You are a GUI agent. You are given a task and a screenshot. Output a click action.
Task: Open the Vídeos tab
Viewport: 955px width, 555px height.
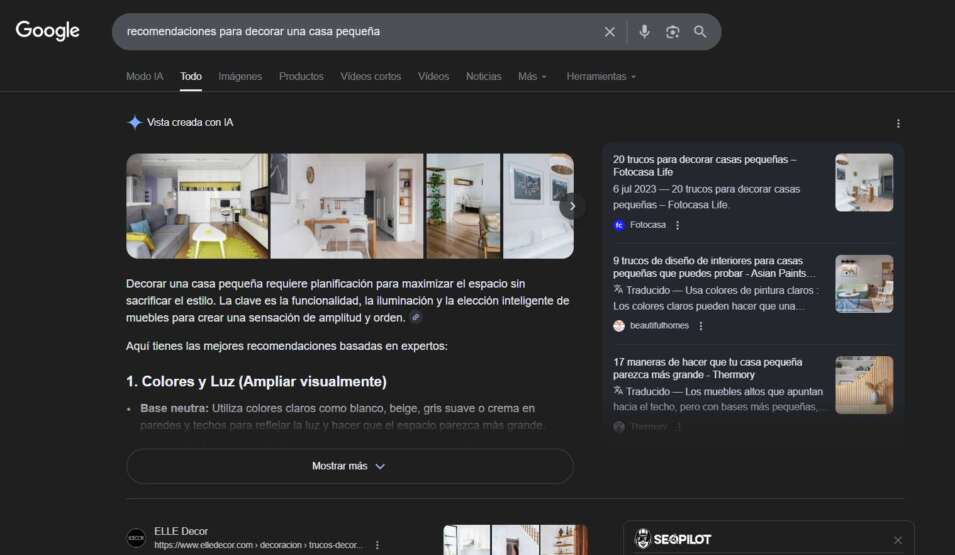point(433,76)
